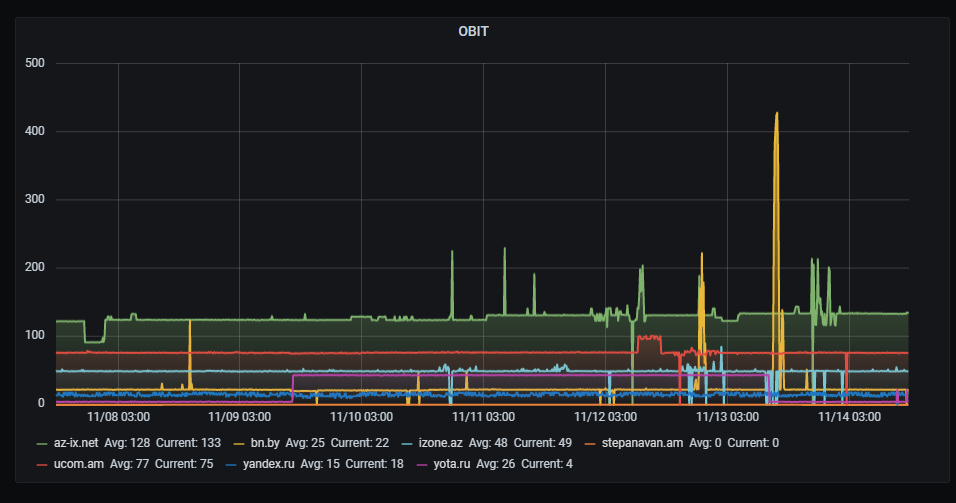Click the magenta yota.ru color swatch
Viewport: 956px width, 503px height.
tap(422, 465)
